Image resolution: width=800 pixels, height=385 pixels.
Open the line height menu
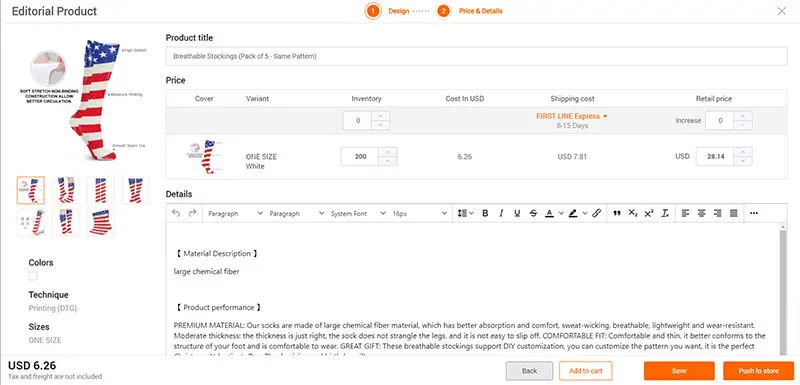click(x=465, y=214)
